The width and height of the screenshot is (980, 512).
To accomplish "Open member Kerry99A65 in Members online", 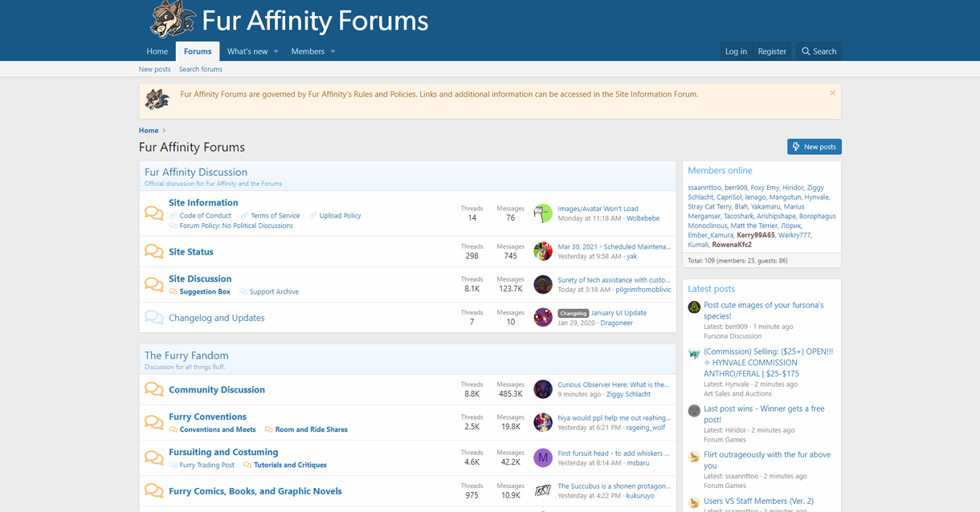I will tap(756, 235).
